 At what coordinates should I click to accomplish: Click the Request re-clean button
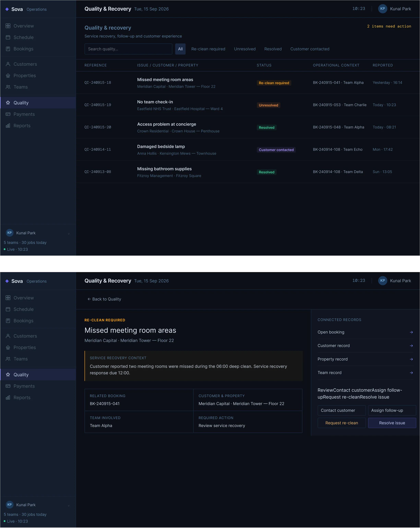coord(342,423)
